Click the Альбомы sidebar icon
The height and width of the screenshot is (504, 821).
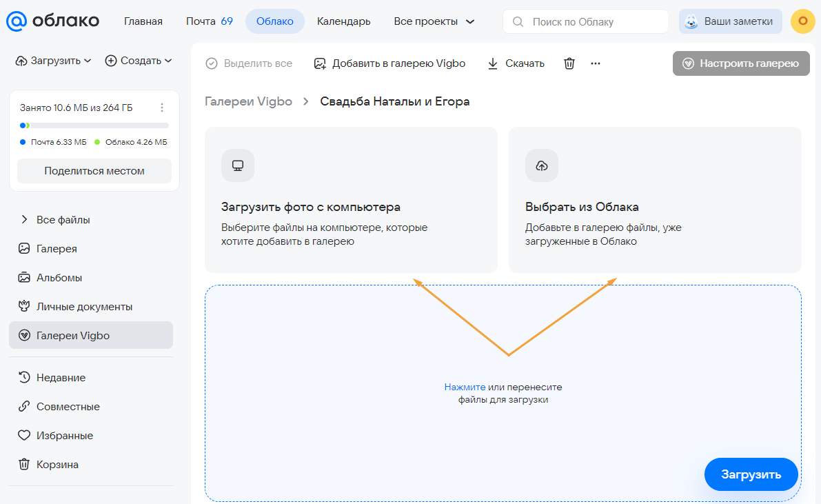coord(24,277)
